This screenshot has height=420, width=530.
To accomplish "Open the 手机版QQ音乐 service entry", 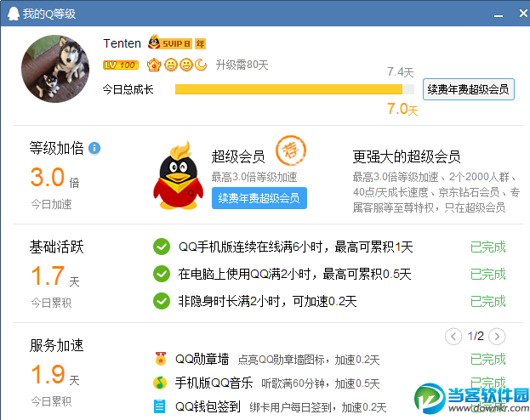I will (214, 383).
